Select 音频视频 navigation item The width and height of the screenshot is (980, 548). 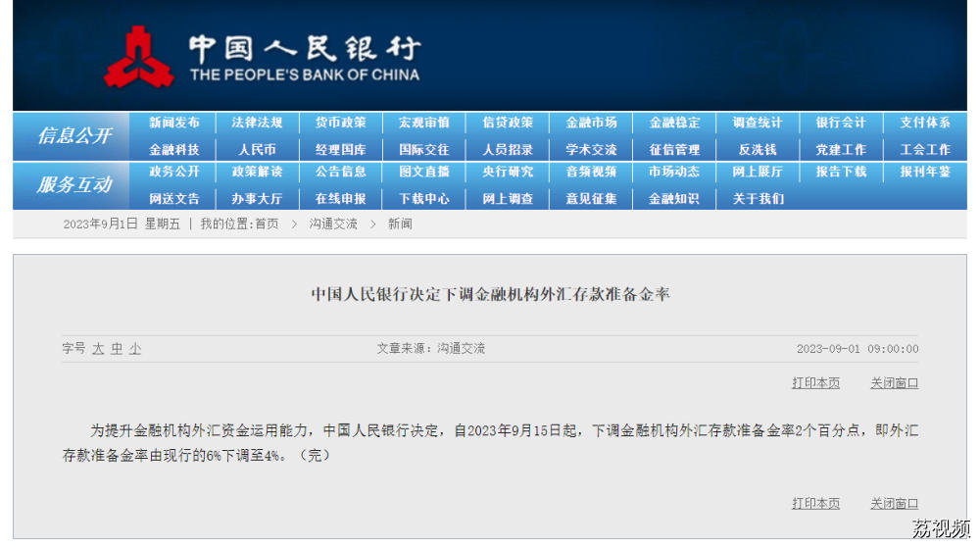tap(591, 172)
